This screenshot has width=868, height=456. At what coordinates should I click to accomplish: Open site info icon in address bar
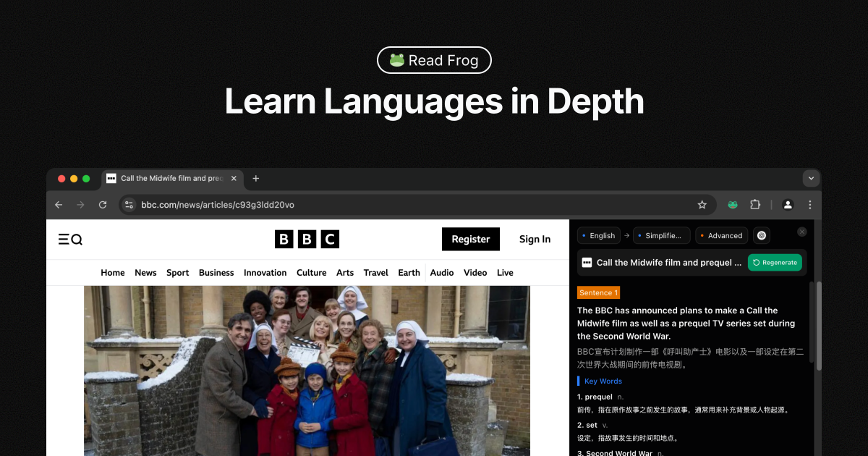click(x=129, y=205)
